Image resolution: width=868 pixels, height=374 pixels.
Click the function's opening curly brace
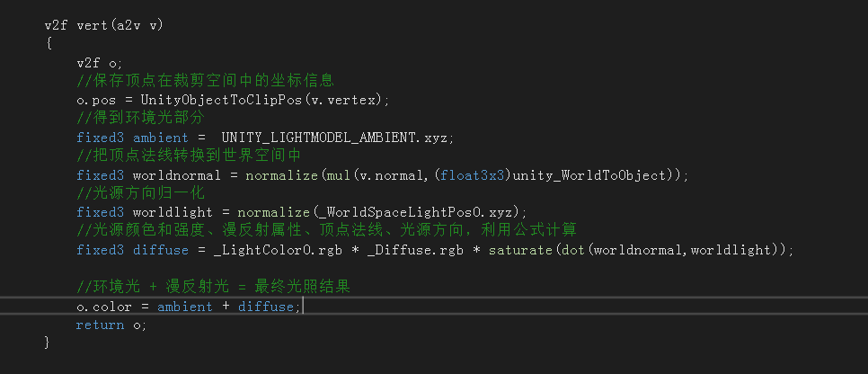point(48,44)
